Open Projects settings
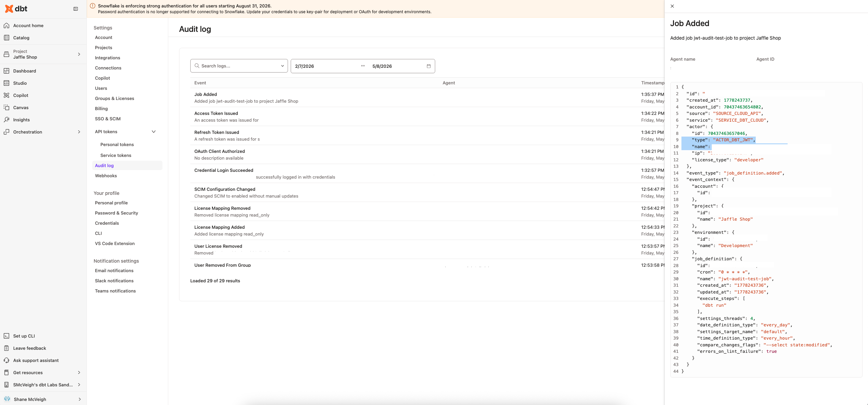Image resolution: width=868 pixels, height=405 pixels. (103, 47)
